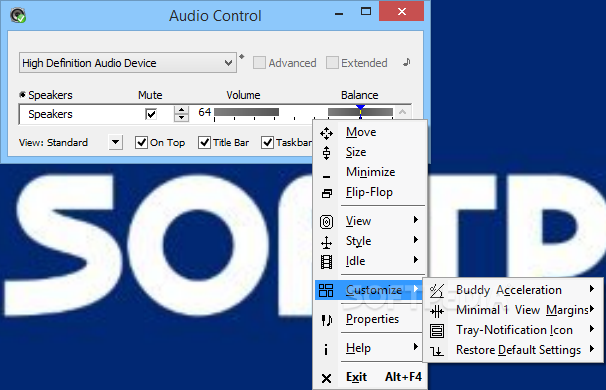
Task: Expand the View submenu arrow
Action: 416,220
